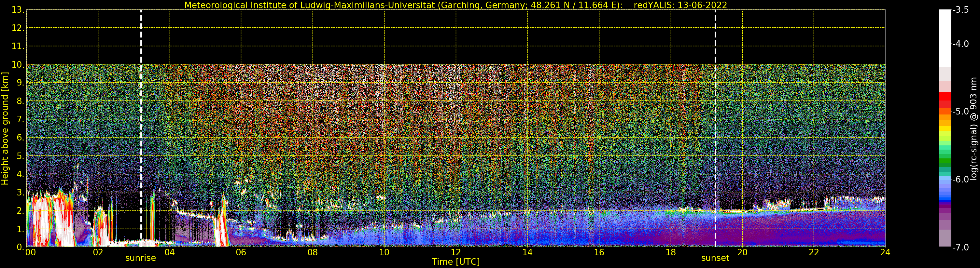Viewport: 980px width, 268px height.
Task: Click the 08 time tick label
Action: tap(313, 252)
